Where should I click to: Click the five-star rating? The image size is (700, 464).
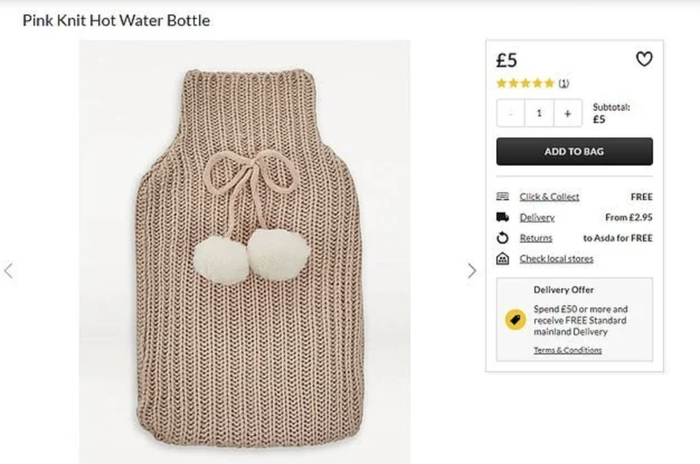(x=525, y=83)
